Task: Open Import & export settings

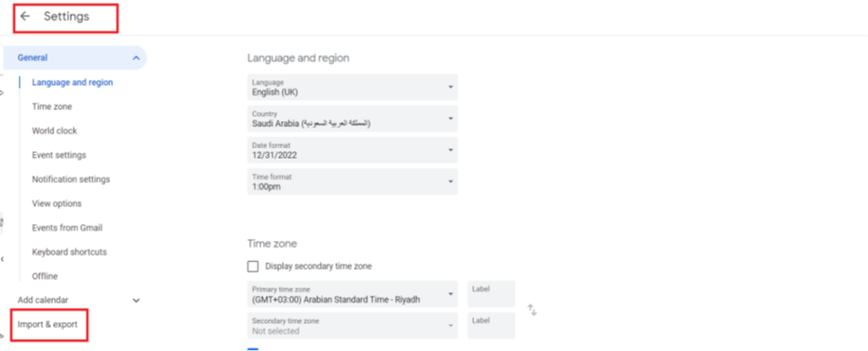Action: pyautogui.click(x=48, y=325)
